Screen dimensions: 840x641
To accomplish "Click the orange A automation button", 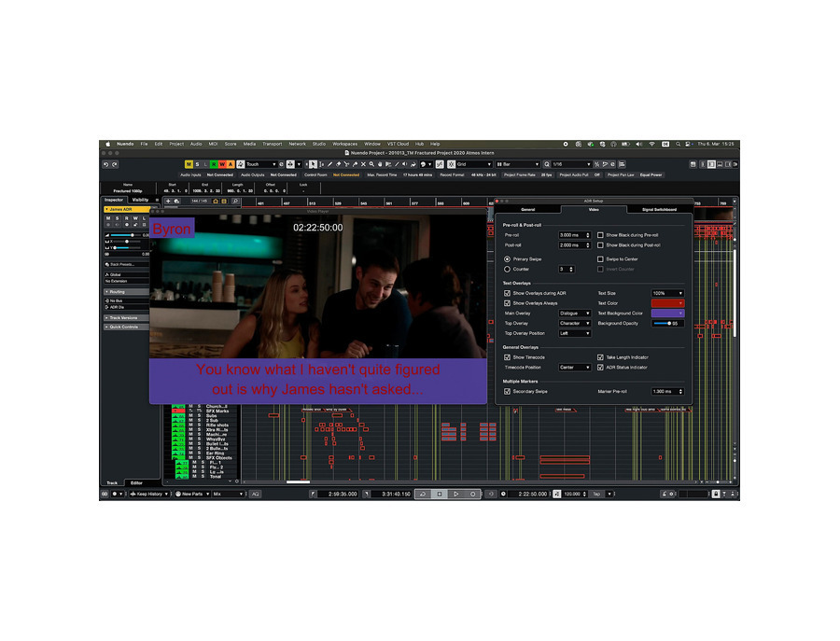I will click(x=231, y=164).
